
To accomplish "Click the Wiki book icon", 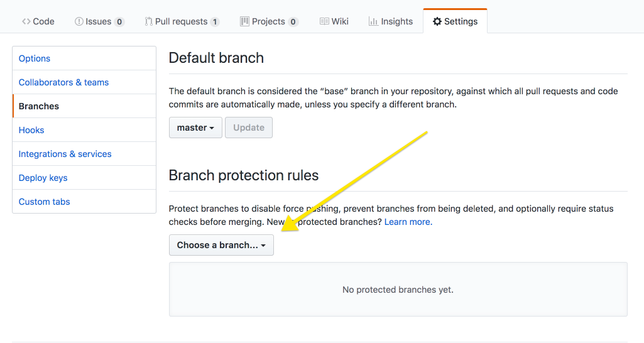I will pos(324,21).
